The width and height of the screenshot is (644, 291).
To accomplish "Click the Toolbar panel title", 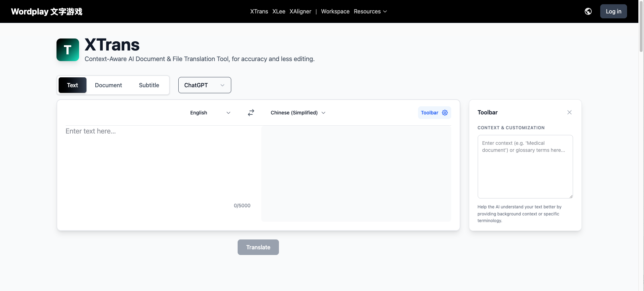I will click(x=488, y=112).
